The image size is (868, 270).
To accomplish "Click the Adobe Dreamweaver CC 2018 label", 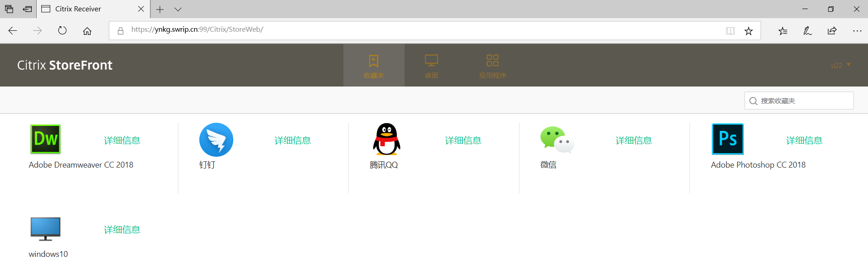I will click(x=81, y=165).
